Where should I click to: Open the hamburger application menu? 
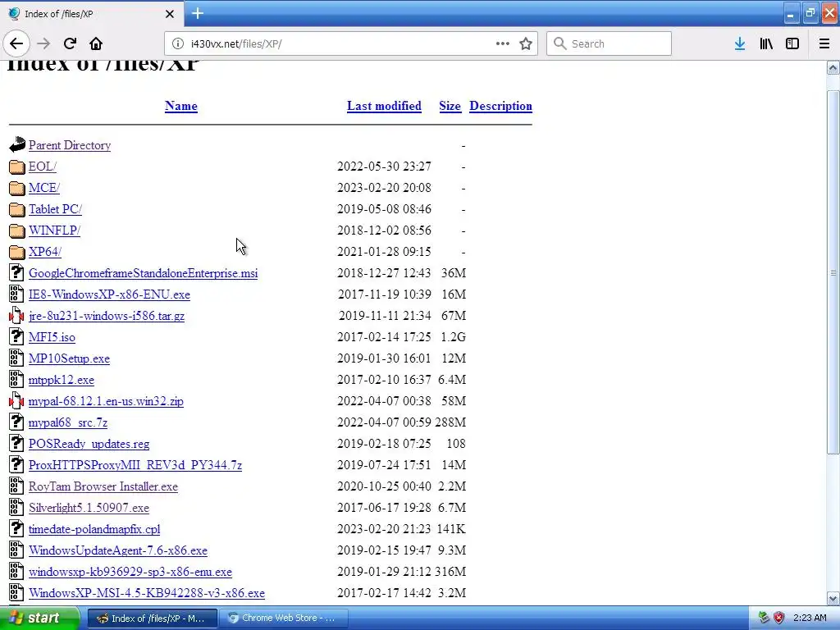tap(824, 44)
